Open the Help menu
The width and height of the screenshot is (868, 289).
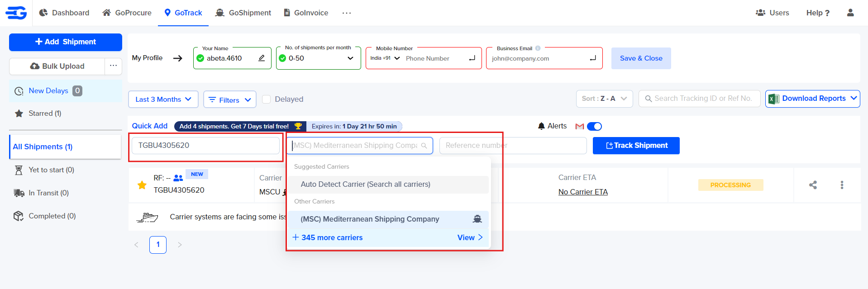click(818, 13)
